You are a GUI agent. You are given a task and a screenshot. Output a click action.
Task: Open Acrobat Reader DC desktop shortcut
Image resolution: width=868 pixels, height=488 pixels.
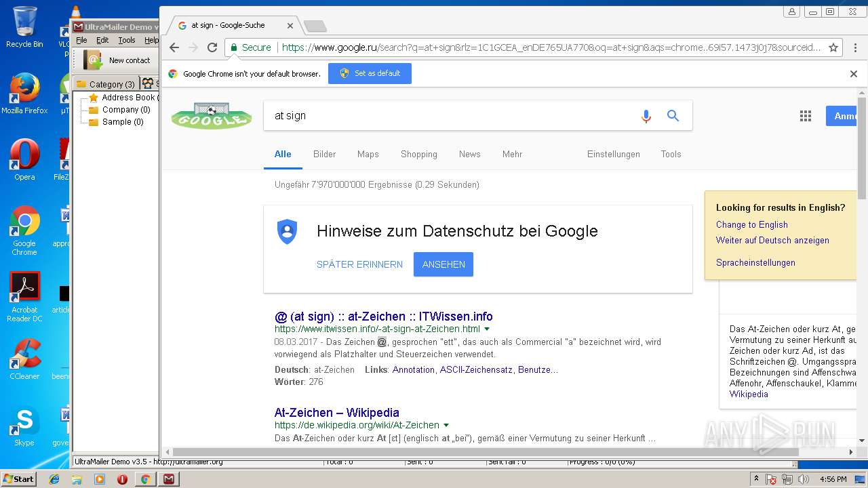click(24, 297)
